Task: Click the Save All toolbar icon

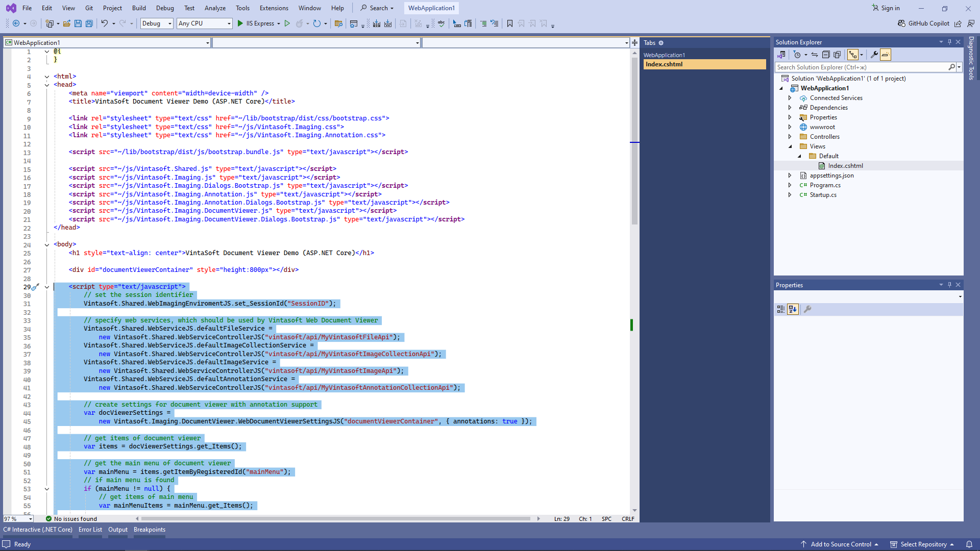Action: coord(89,23)
